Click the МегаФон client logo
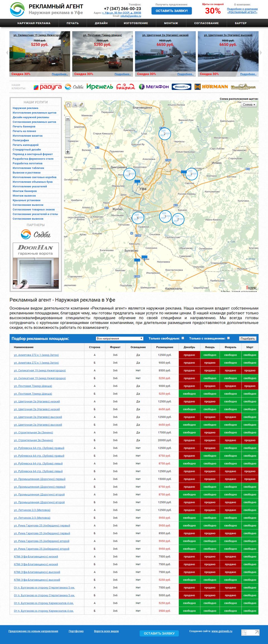The height and width of the screenshot is (644, 268). tap(154, 87)
